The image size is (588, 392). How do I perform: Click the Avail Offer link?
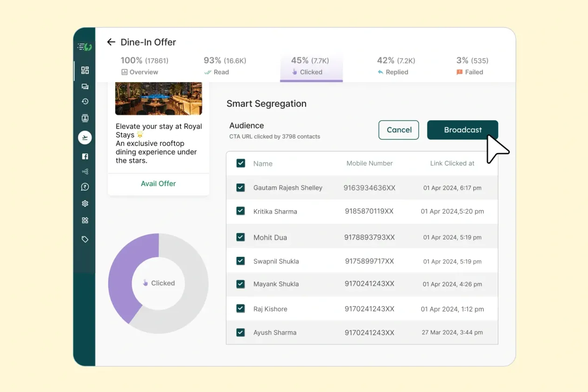(158, 184)
